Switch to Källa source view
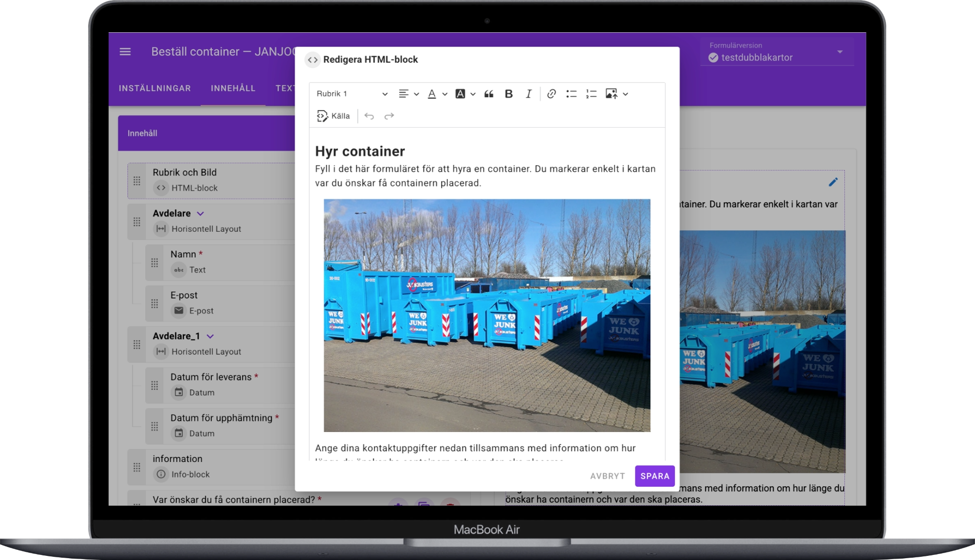The height and width of the screenshot is (560, 975). (x=334, y=116)
